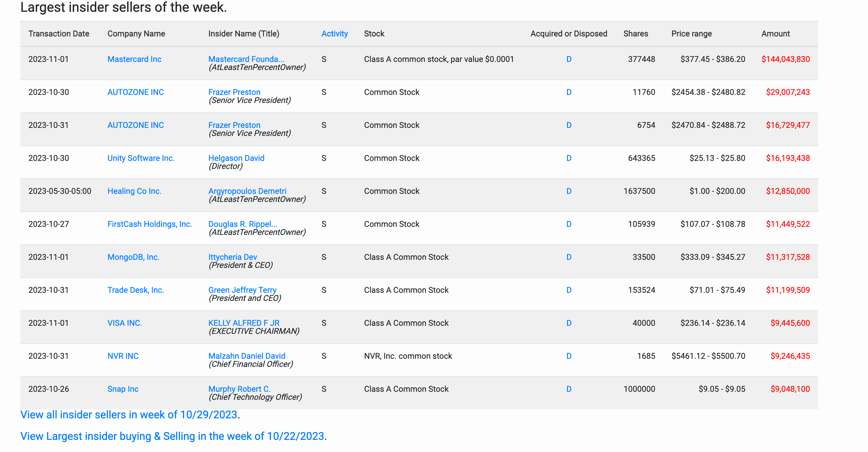Select the $11,317,528 amount value
The height and width of the screenshot is (452, 868).
point(788,257)
